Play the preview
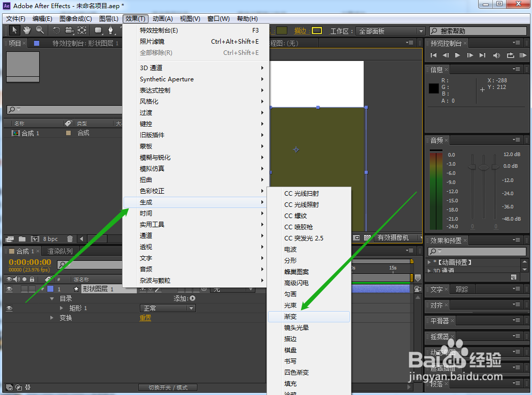The height and width of the screenshot is (395, 532). [x=457, y=55]
